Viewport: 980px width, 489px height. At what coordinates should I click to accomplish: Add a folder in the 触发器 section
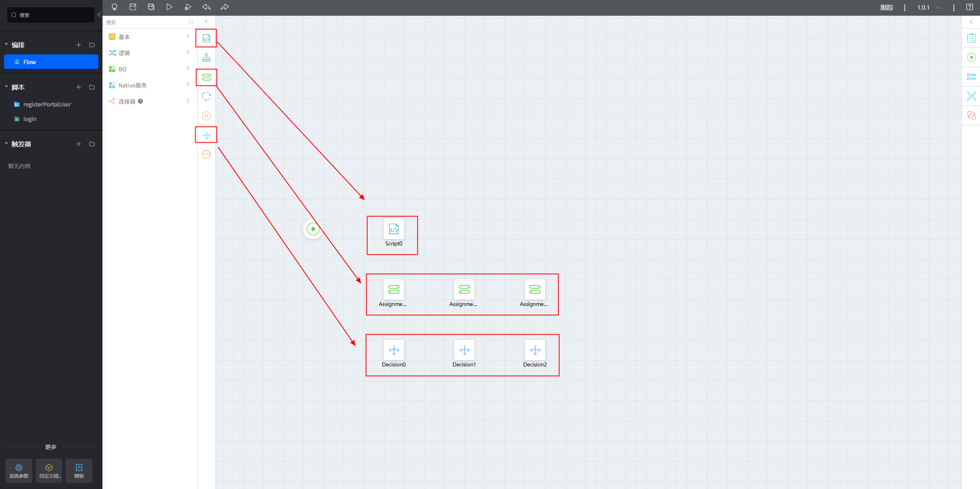coord(92,144)
